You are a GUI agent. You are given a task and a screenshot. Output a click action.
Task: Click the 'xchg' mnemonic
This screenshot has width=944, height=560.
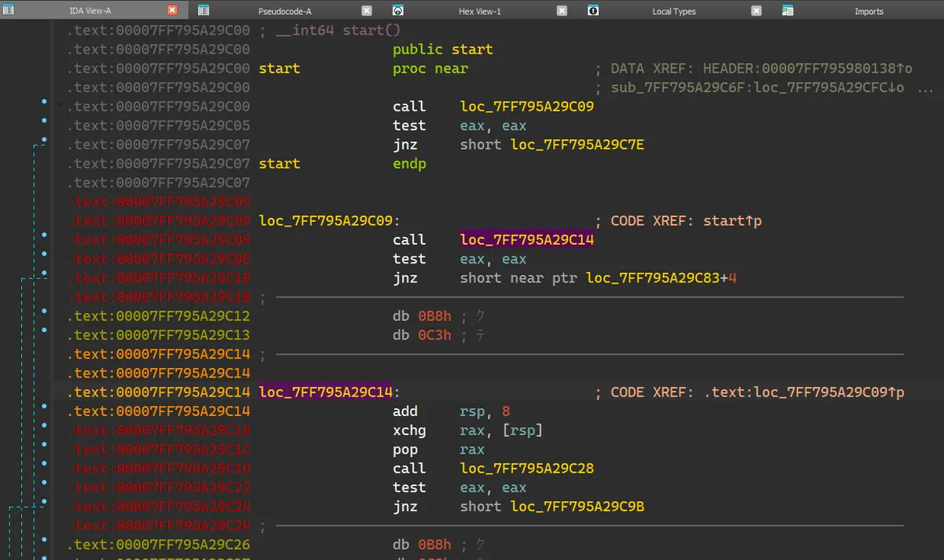410,430
